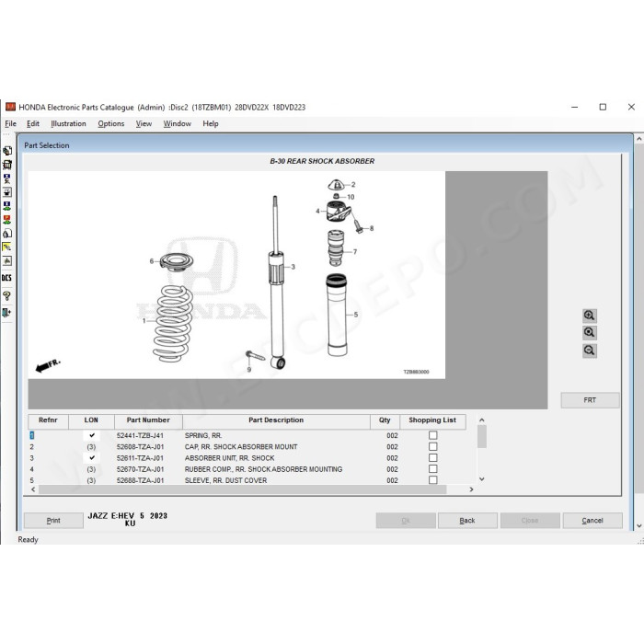Click the blue person icon in left toolbar
Image resolution: width=644 pixels, height=644 pixels.
pos(7,178)
